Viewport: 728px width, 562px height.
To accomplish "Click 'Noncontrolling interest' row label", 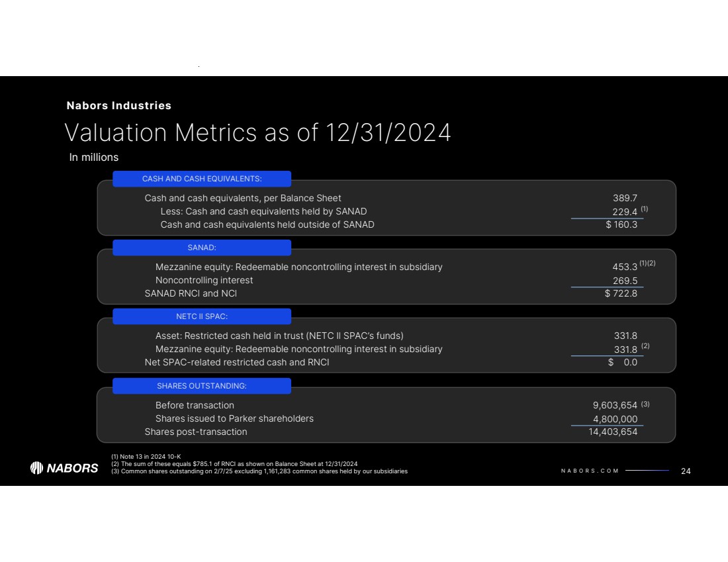I will pyautogui.click(x=205, y=280).
